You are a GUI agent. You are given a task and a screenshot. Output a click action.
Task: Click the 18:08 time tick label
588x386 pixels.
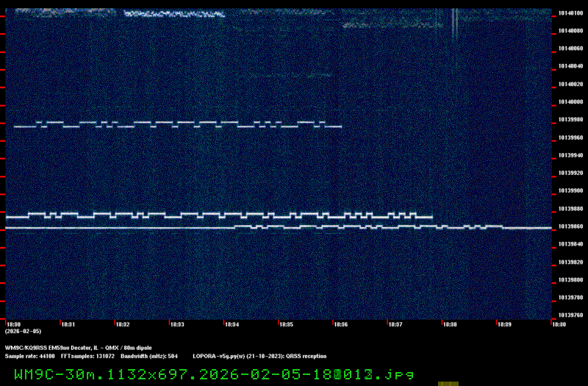(450, 324)
